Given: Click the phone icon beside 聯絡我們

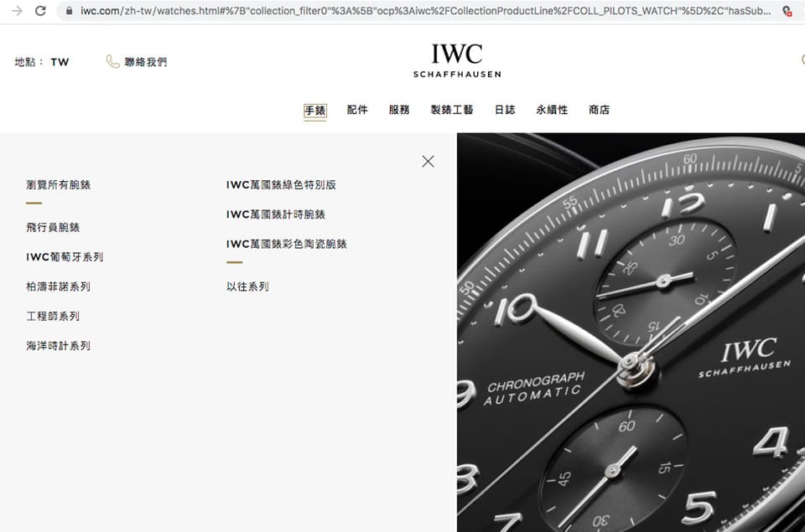Looking at the screenshot, I should pyautogui.click(x=112, y=61).
